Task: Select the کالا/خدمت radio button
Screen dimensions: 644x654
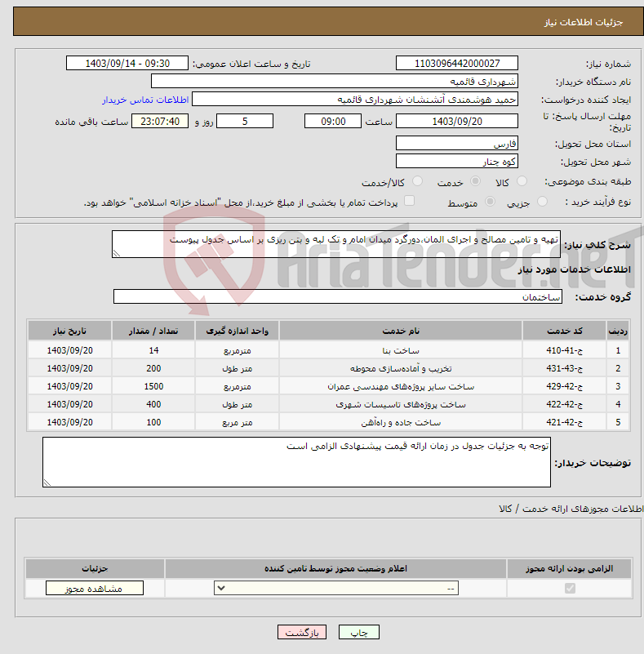Action: pos(417,181)
